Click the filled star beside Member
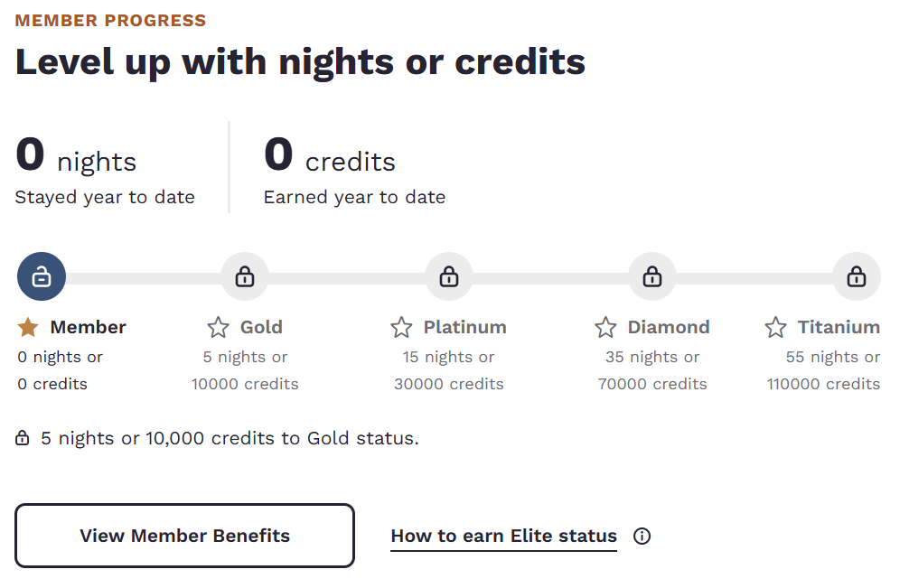Viewport: 909px width, 588px height. 28,327
